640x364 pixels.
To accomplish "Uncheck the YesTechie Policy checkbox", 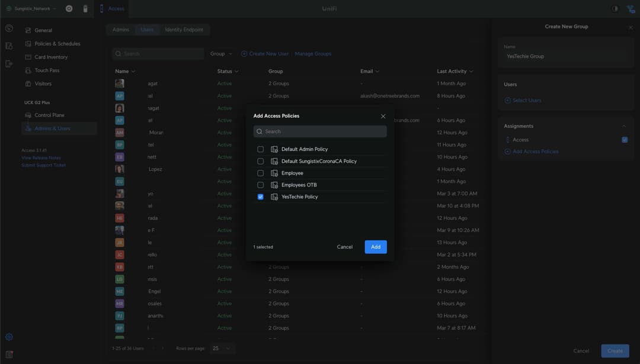I will (260, 197).
